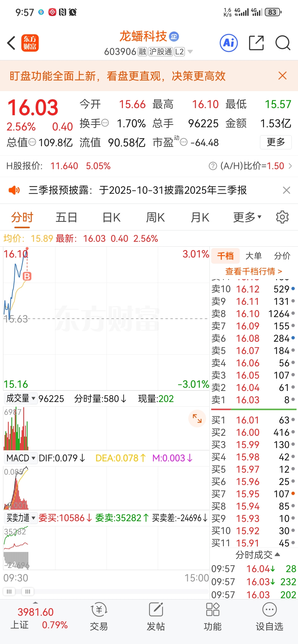Tap 买7 15.95 order row
Image resolution: width=298 pixels, height=644 pixels.
(253, 494)
